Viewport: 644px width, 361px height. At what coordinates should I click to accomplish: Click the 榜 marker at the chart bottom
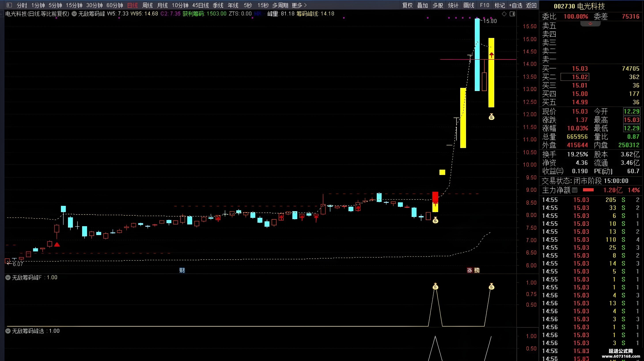point(477,270)
